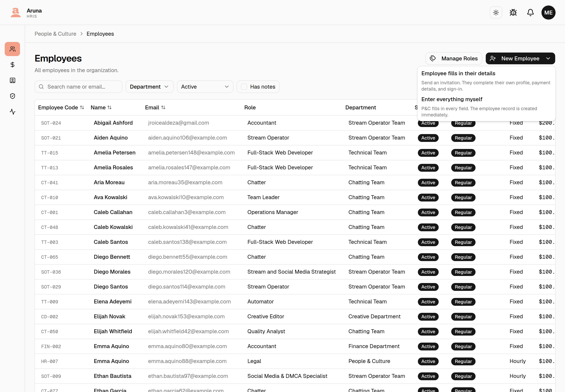Screen dimensions: 565x392
Task: Click Regular badge in Caleb Callahan row
Action: [463, 212]
